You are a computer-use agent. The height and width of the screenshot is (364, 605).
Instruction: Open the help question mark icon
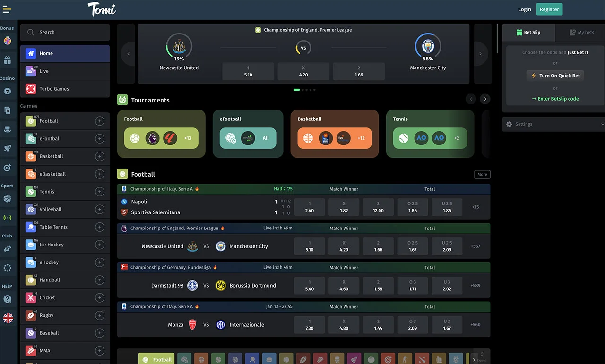[x=7, y=299]
